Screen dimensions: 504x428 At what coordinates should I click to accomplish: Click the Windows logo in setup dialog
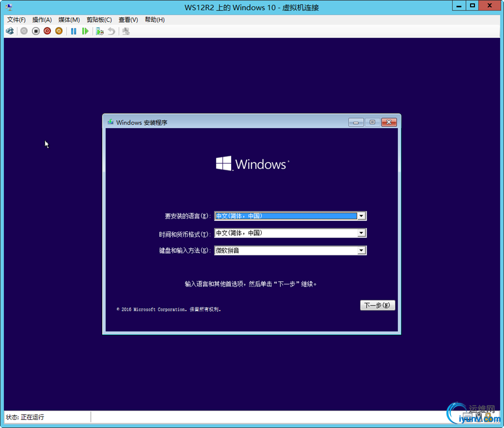pos(252,164)
